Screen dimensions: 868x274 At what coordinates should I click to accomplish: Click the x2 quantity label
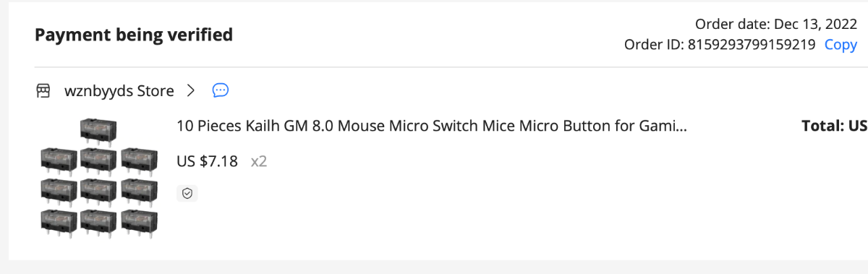(259, 161)
